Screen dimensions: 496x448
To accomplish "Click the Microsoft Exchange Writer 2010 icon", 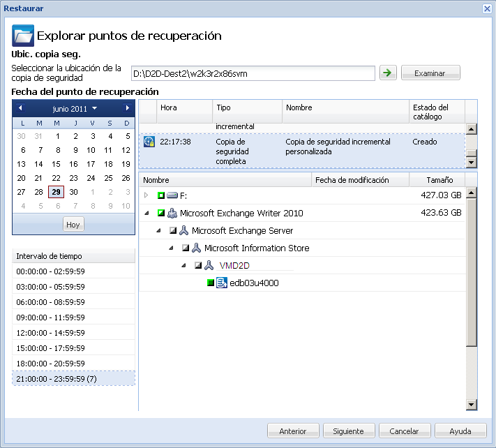I will [172, 214].
